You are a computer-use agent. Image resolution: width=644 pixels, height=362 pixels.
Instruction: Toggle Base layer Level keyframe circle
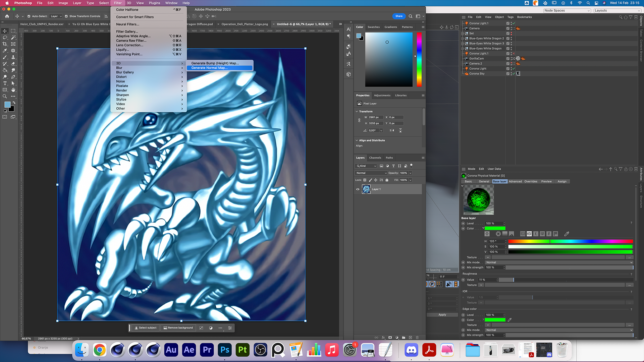463,224
